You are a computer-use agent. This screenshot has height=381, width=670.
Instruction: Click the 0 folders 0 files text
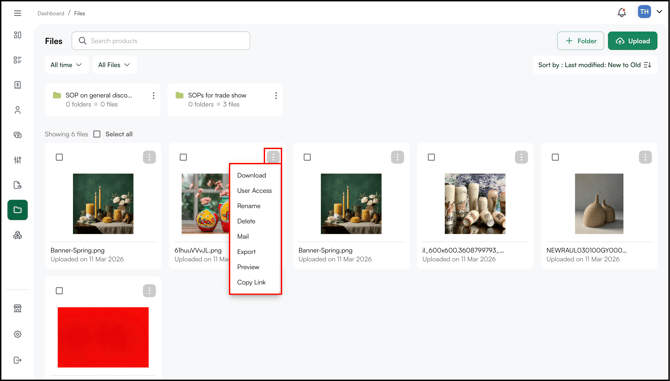[x=91, y=104]
